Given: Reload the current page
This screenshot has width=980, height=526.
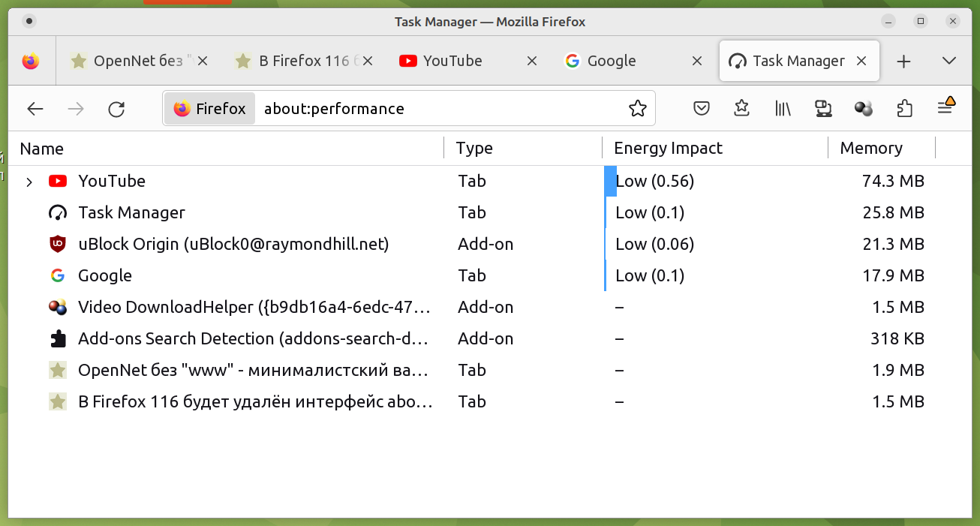Looking at the screenshot, I should pos(116,109).
